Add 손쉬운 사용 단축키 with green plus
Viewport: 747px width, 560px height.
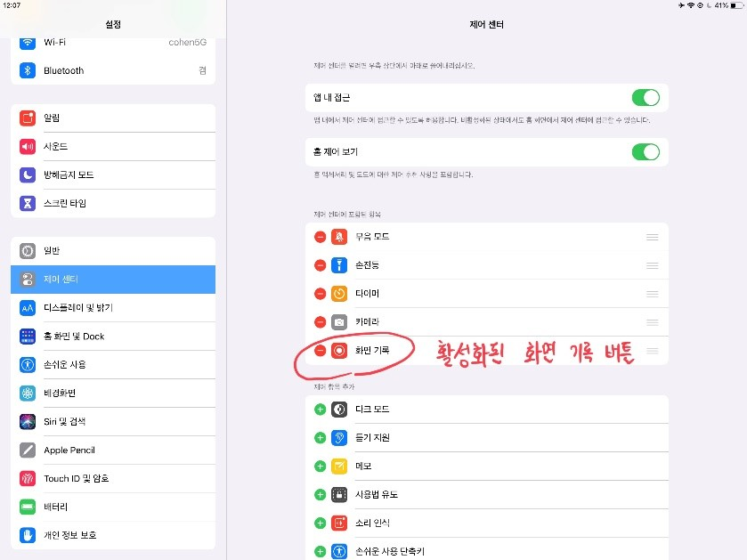[321, 551]
